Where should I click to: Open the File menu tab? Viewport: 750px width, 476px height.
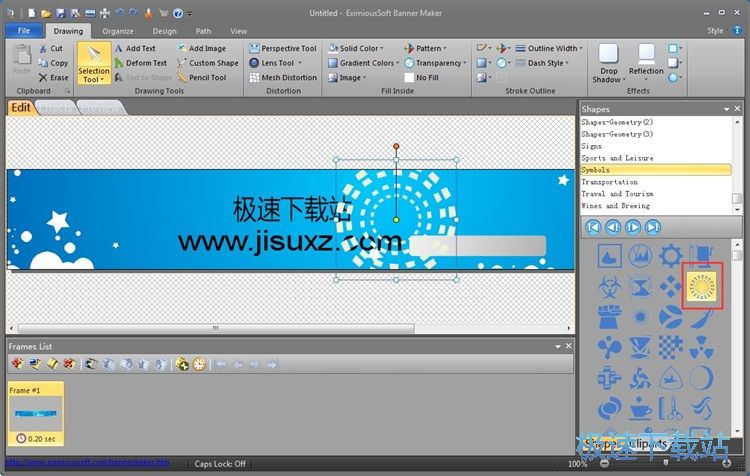coord(23,30)
